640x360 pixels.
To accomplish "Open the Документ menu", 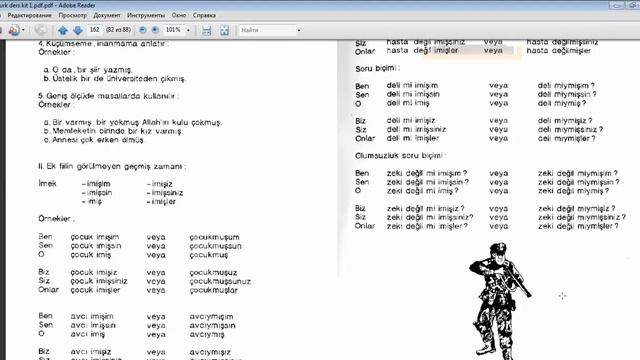I will pyautogui.click(x=107, y=15).
